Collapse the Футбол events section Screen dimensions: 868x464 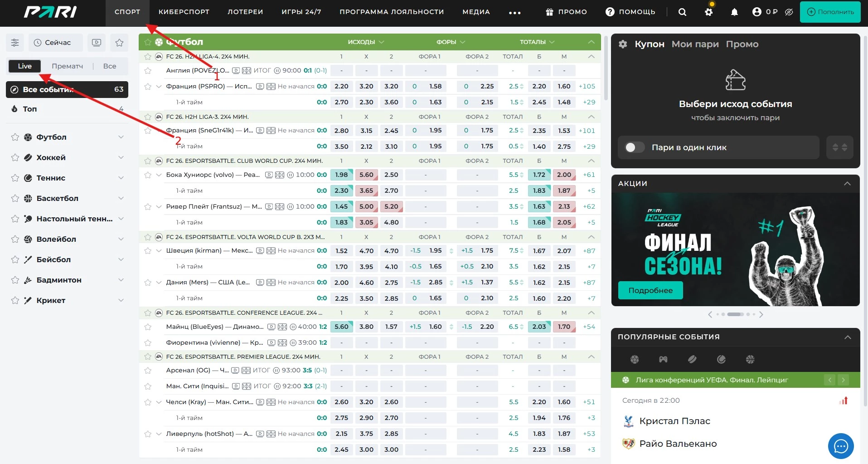(591, 42)
